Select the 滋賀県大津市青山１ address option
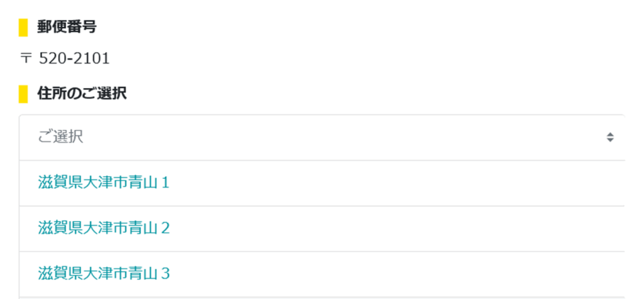Screen dimensions: 644x299 (x=104, y=183)
